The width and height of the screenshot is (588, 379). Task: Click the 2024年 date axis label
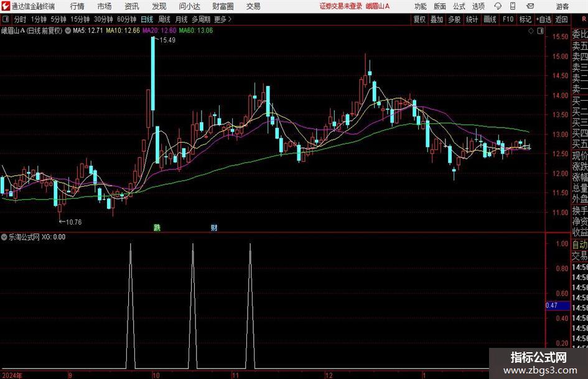coord(12,375)
